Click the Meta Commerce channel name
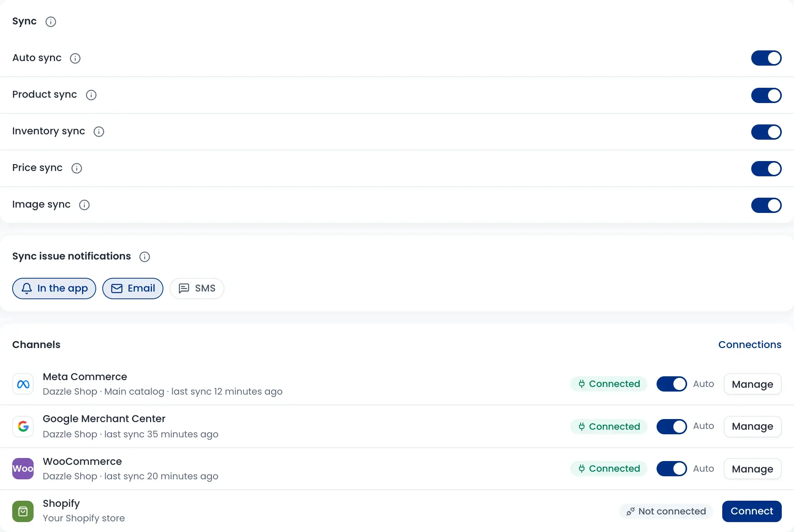Screen dimensions: 794x532 [85, 377]
